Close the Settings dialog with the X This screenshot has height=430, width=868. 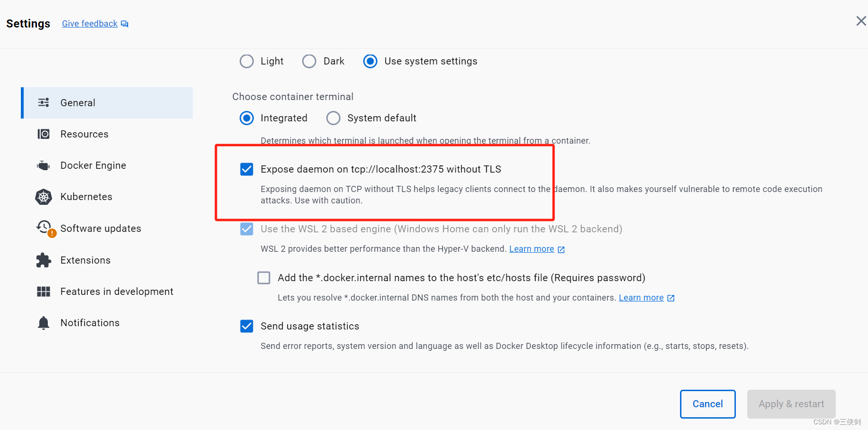point(860,21)
